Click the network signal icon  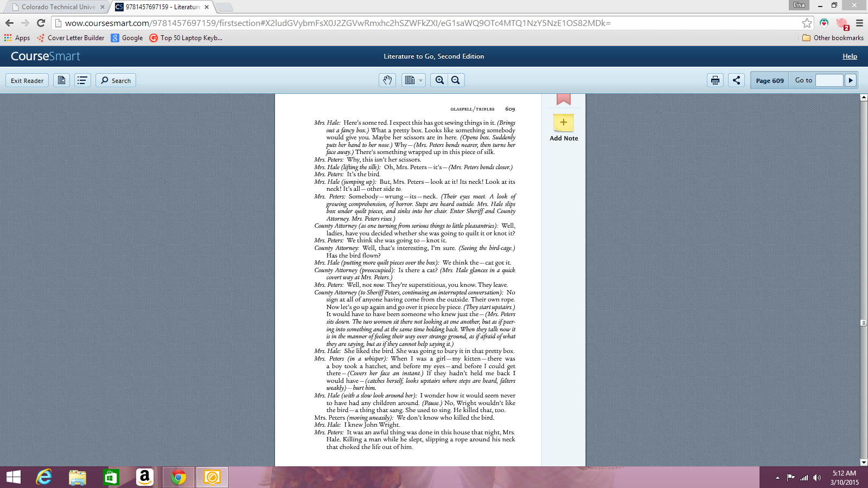tap(804, 478)
